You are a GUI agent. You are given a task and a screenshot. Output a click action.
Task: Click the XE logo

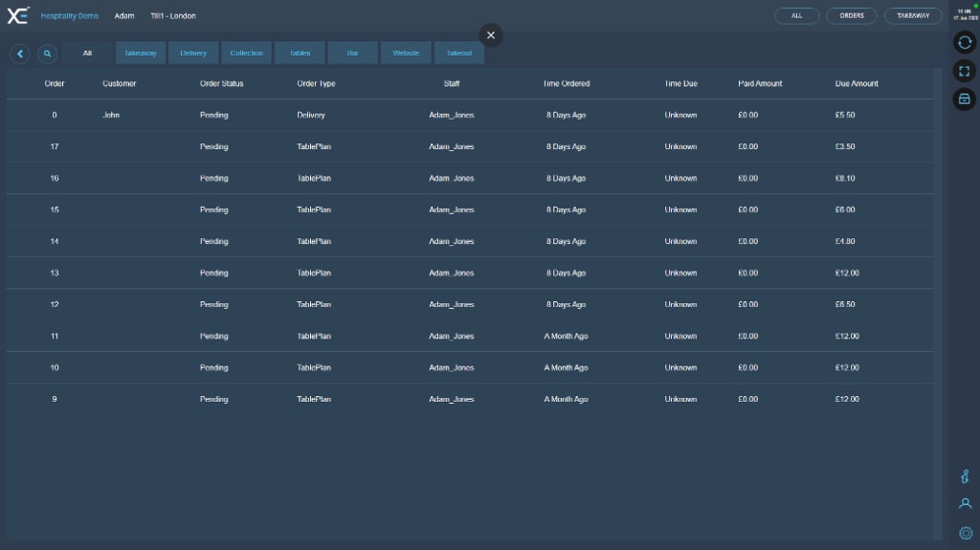[18, 15]
